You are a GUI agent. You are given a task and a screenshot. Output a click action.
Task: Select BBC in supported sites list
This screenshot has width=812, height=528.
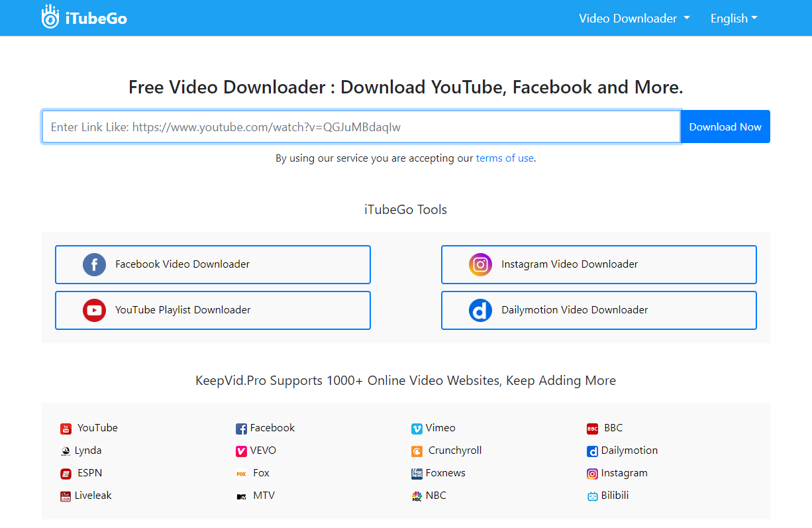point(613,428)
